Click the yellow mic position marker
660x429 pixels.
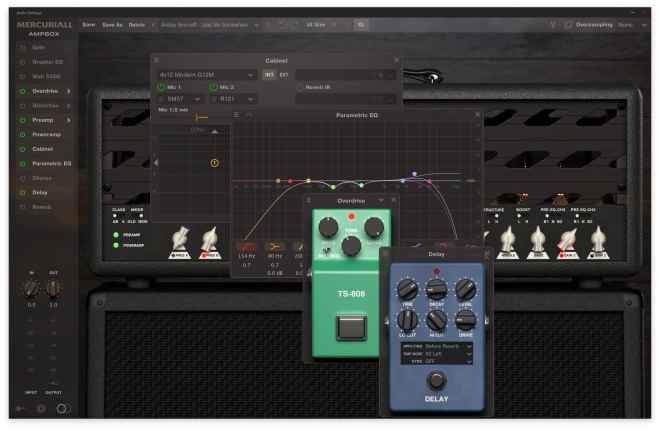pos(214,163)
